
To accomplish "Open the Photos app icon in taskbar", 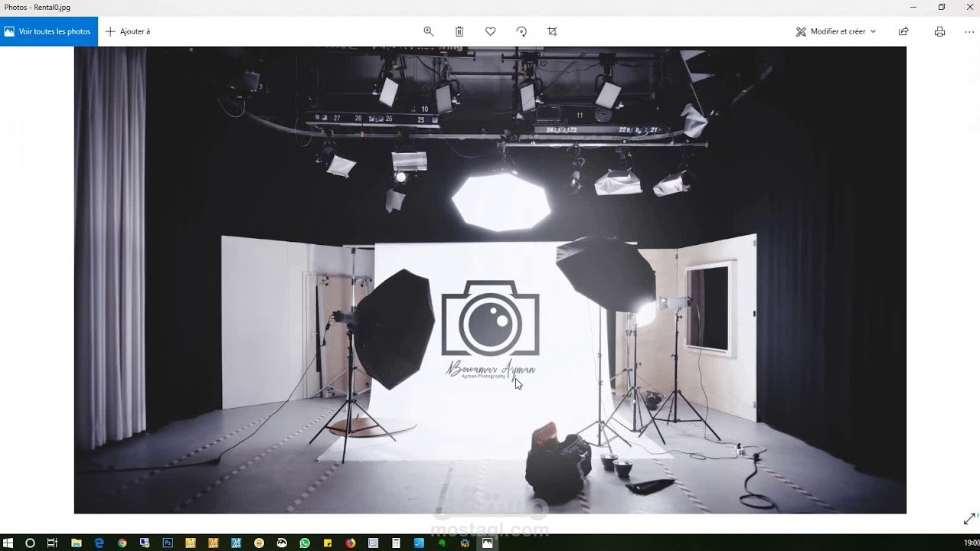I will [487, 543].
